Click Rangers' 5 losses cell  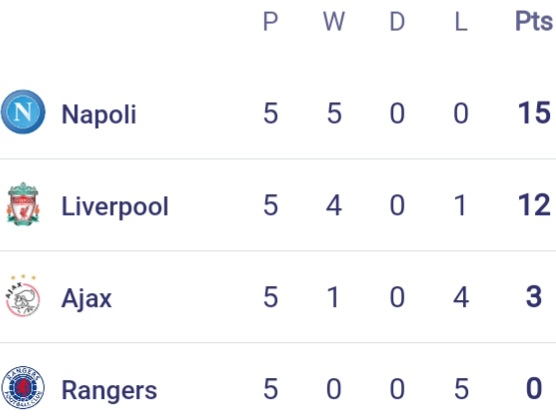click(461, 389)
